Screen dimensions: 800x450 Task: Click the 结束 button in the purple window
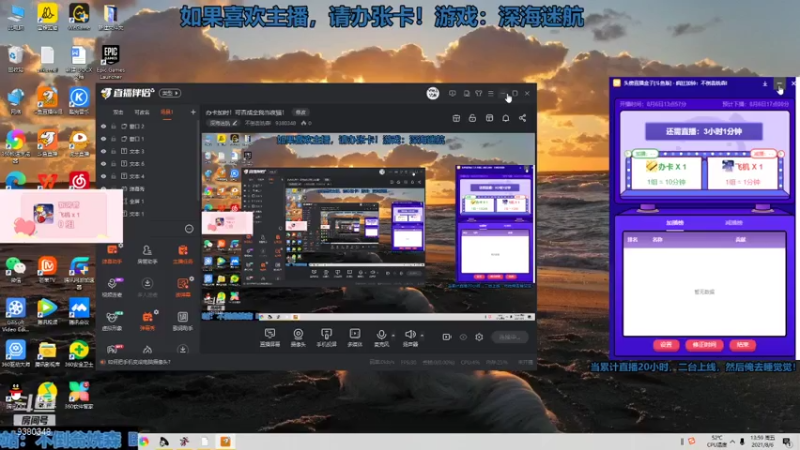point(742,345)
